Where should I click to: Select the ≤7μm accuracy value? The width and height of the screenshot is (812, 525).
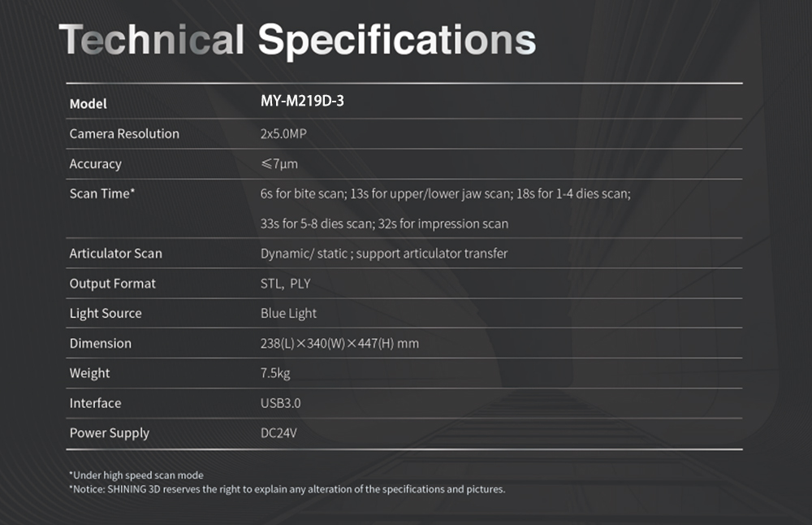click(279, 164)
